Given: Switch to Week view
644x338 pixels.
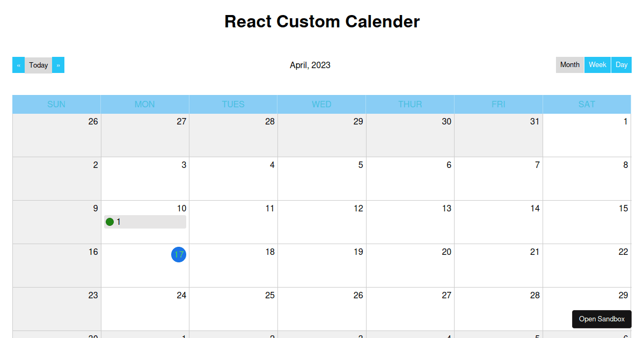Looking at the screenshot, I should point(597,65).
